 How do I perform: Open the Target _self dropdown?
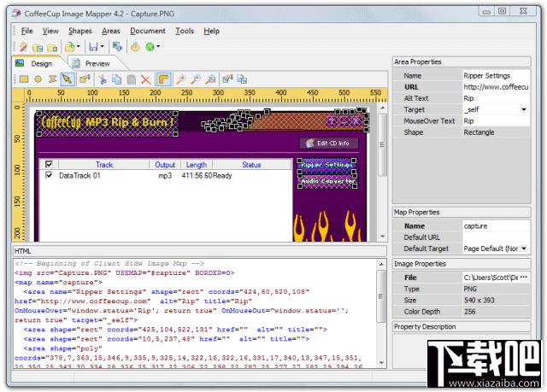click(523, 110)
